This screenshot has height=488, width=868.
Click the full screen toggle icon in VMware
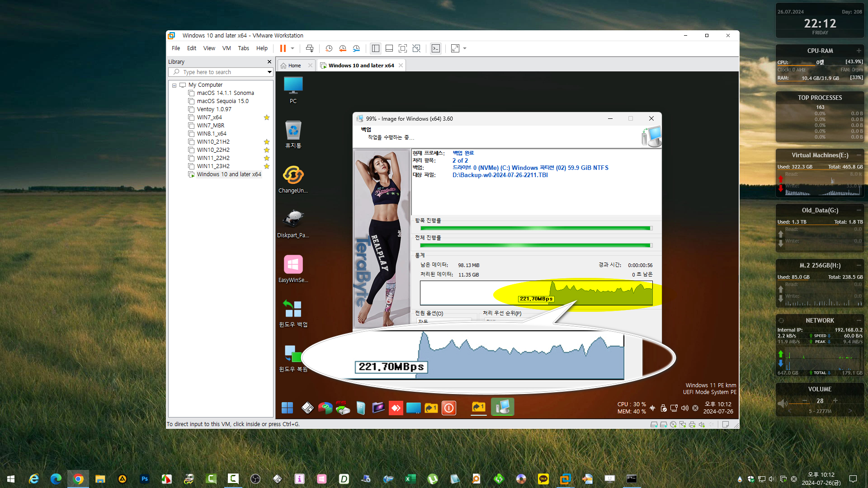click(455, 48)
